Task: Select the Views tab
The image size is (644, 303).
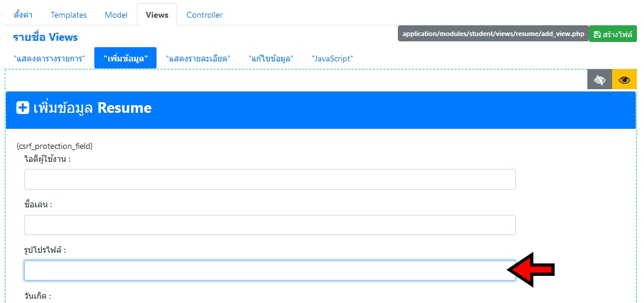Action: coord(157,15)
